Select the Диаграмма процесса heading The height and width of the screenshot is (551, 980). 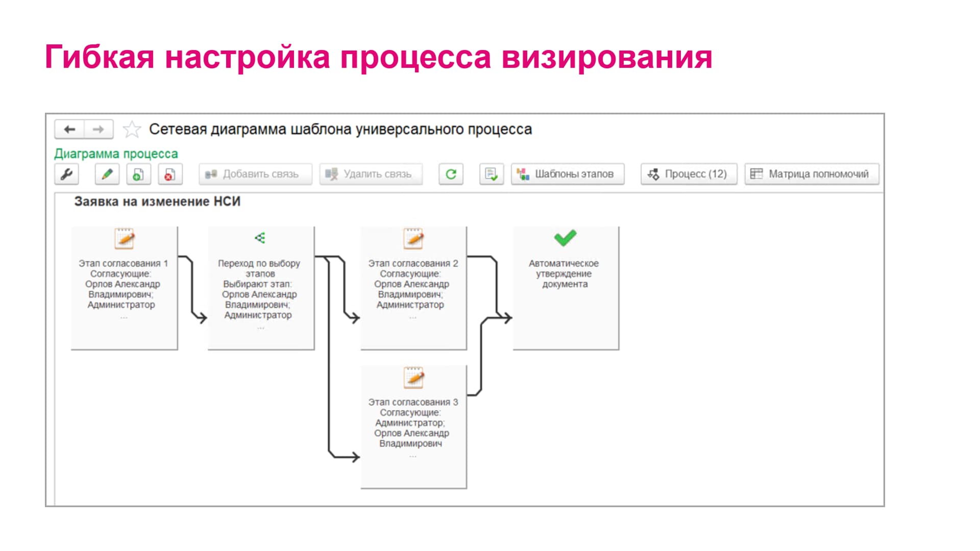pyautogui.click(x=116, y=154)
